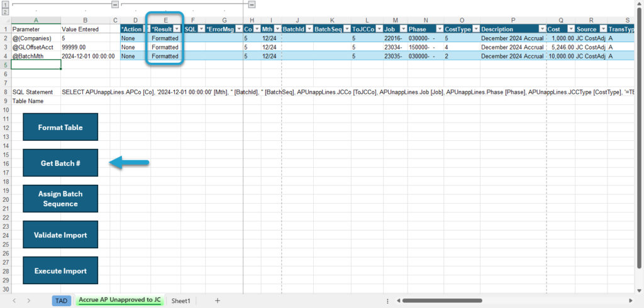Viewport: 644px width, 308px height.
Task: Click the SQL Statement label cell
Action: click(36, 92)
